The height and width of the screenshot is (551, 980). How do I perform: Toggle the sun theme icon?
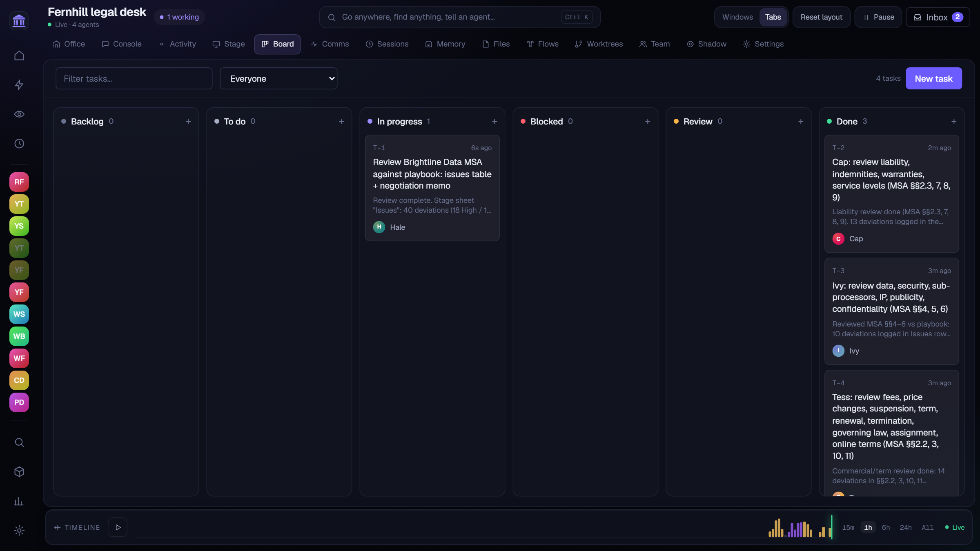click(19, 531)
